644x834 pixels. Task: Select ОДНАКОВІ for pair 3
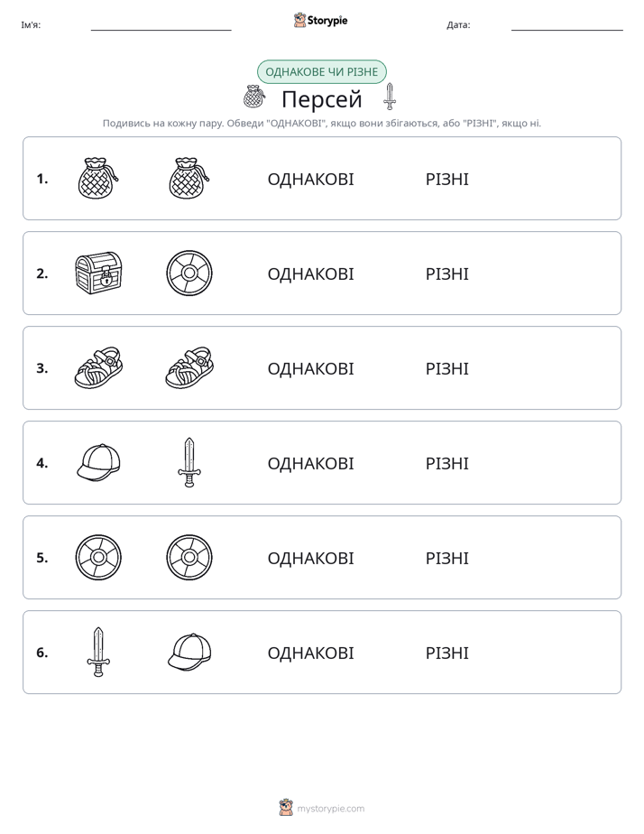point(310,368)
